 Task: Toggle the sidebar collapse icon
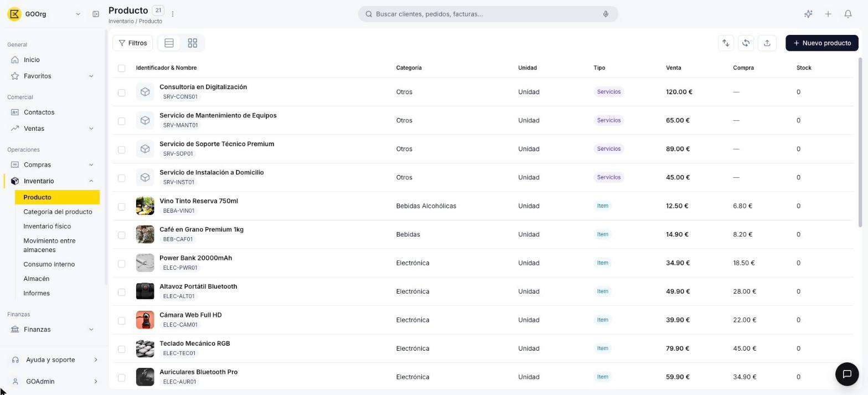coord(96,14)
